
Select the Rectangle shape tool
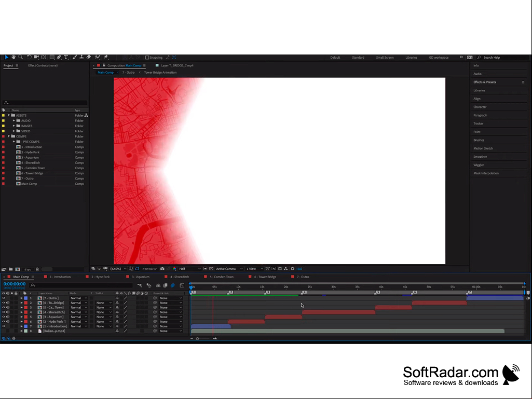point(52,58)
